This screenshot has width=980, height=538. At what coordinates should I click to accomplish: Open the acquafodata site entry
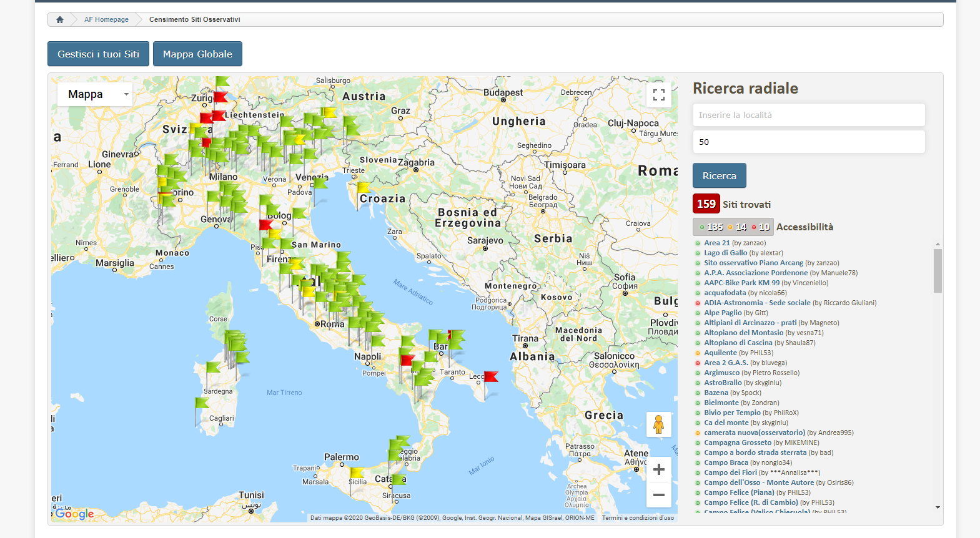[x=725, y=293]
